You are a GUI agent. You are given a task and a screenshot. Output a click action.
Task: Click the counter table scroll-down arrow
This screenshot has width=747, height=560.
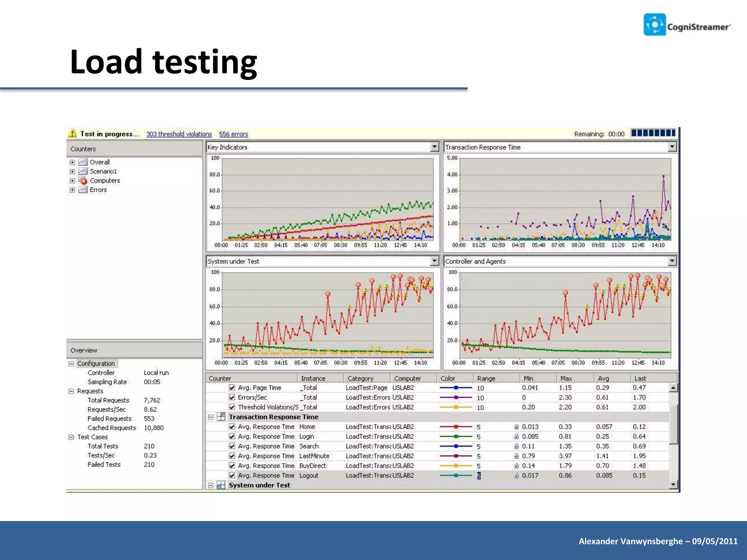pyautogui.click(x=673, y=485)
